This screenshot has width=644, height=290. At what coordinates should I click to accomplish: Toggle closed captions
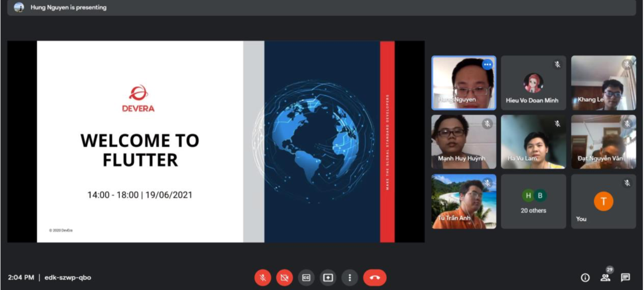tap(306, 278)
